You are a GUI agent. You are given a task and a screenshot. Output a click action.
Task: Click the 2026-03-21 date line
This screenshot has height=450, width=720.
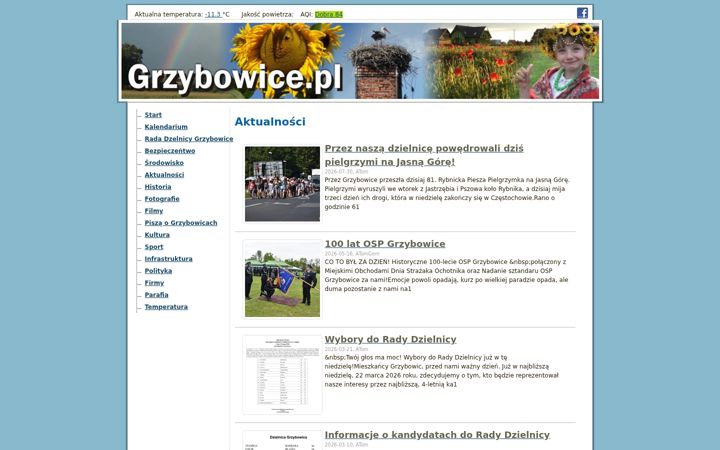(x=346, y=349)
